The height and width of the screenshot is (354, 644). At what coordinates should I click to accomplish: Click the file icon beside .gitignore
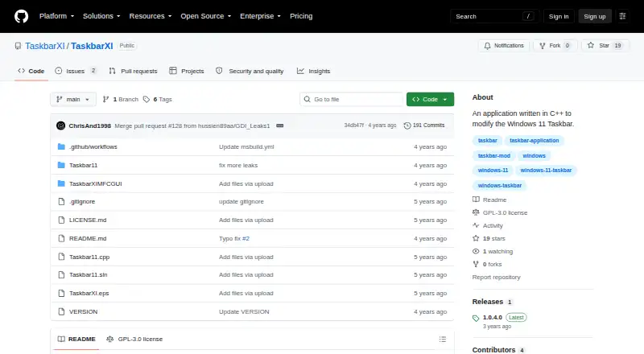coord(61,202)
